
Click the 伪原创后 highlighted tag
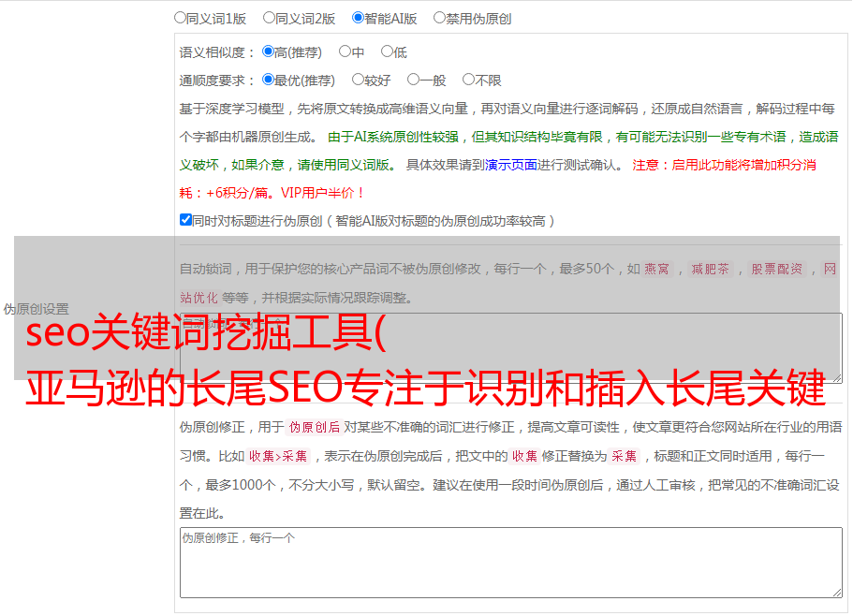coord(315,427)
